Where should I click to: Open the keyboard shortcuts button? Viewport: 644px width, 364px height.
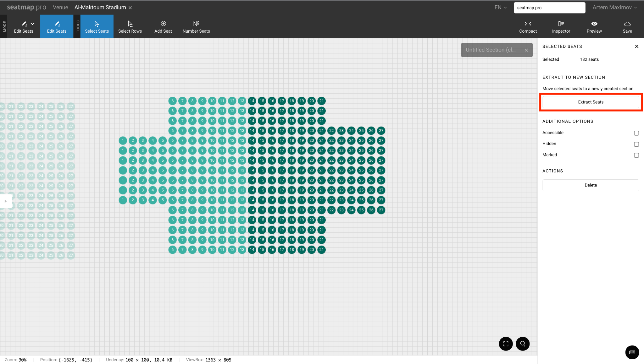(632, 352)
